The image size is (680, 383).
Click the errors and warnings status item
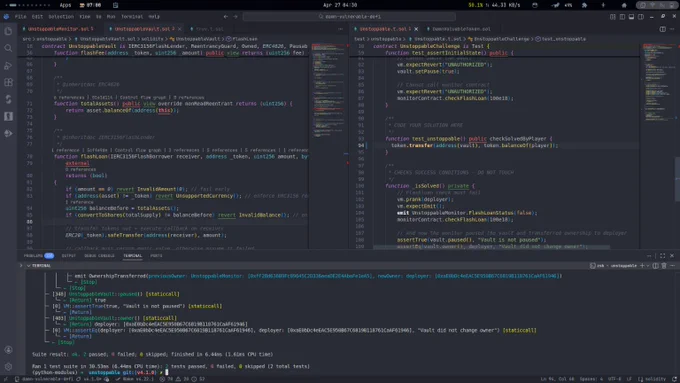coord(182,379)
